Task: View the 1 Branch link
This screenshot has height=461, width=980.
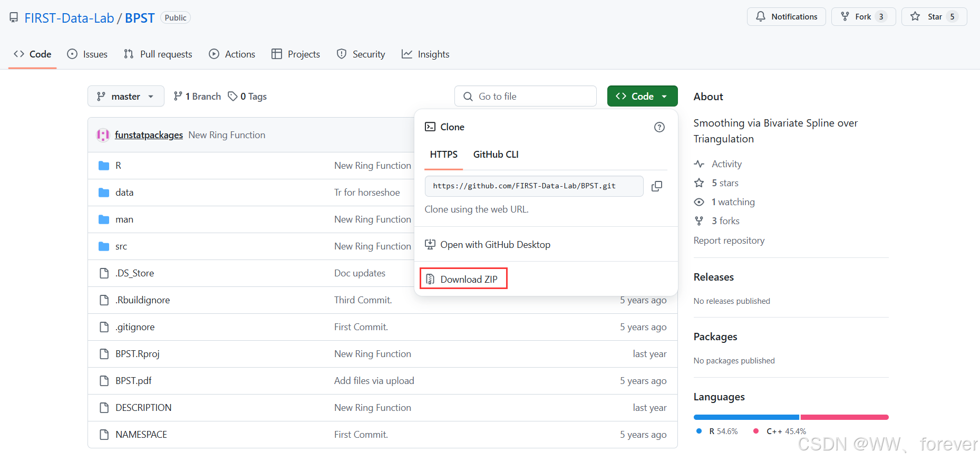Action: (197, 97)
